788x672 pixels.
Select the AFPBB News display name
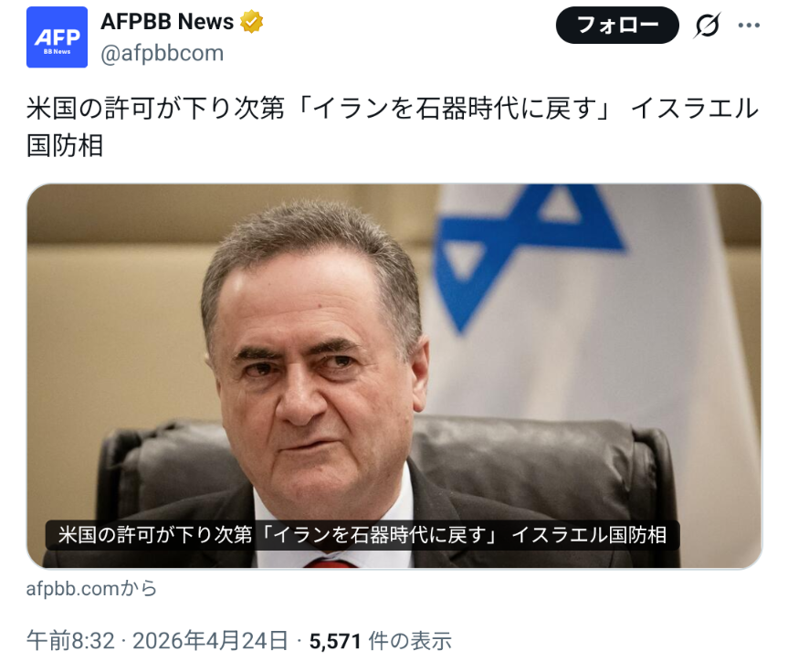point(167,22)
